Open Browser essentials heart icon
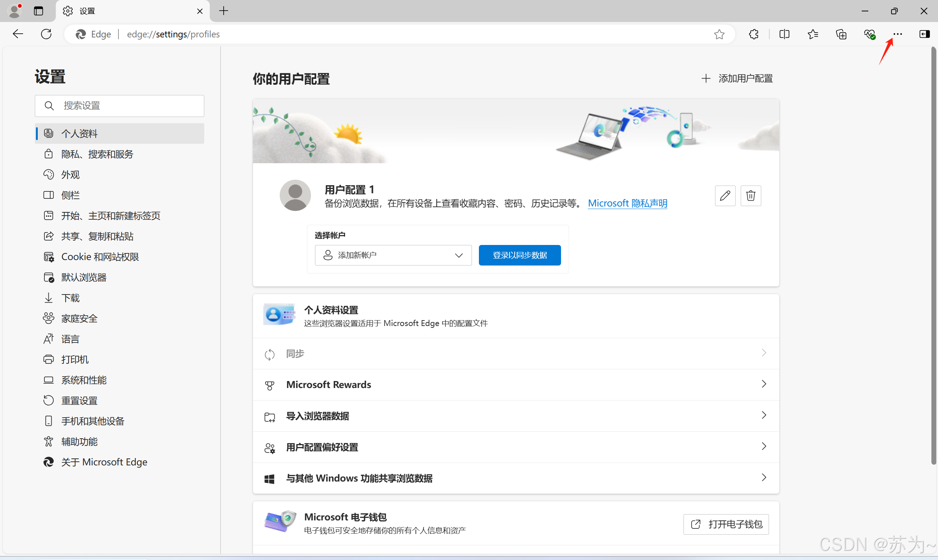Image resolution: width=938 pixels, height=560 pixels. click(869, 34)
